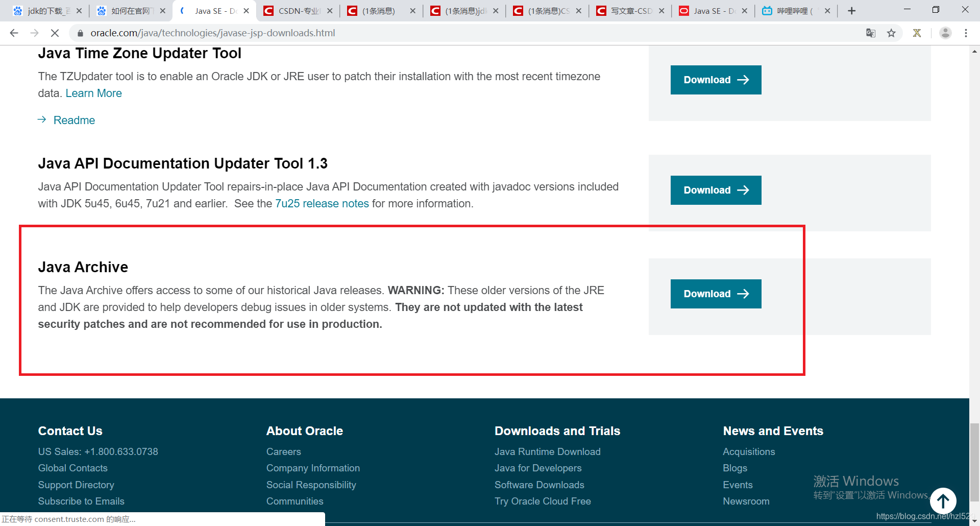Click the address bar URL

(x=213, y=33)
